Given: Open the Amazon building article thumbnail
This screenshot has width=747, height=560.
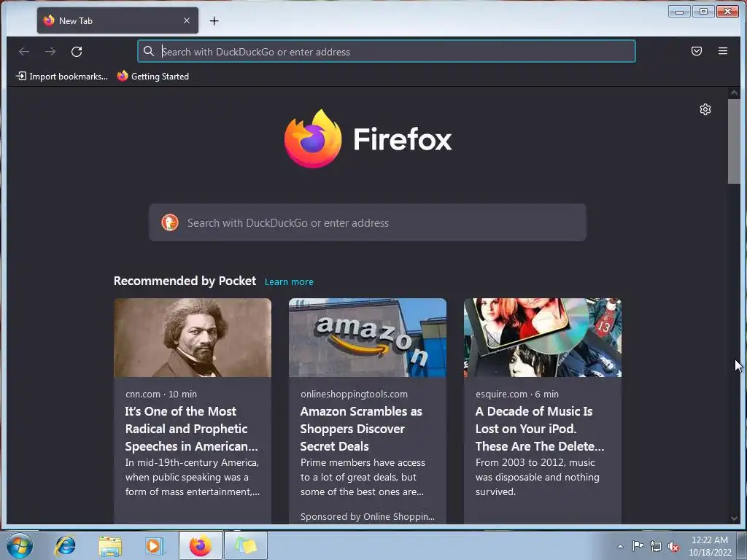Looking at the screenshot, I should click(x=368, y=338).
